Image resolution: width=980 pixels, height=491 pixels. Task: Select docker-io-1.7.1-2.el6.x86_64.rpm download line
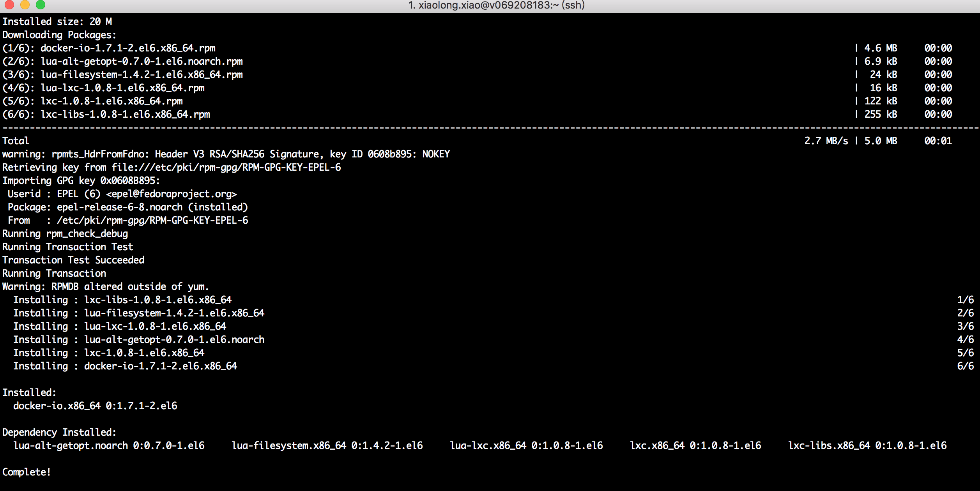[x=109, y=48]
